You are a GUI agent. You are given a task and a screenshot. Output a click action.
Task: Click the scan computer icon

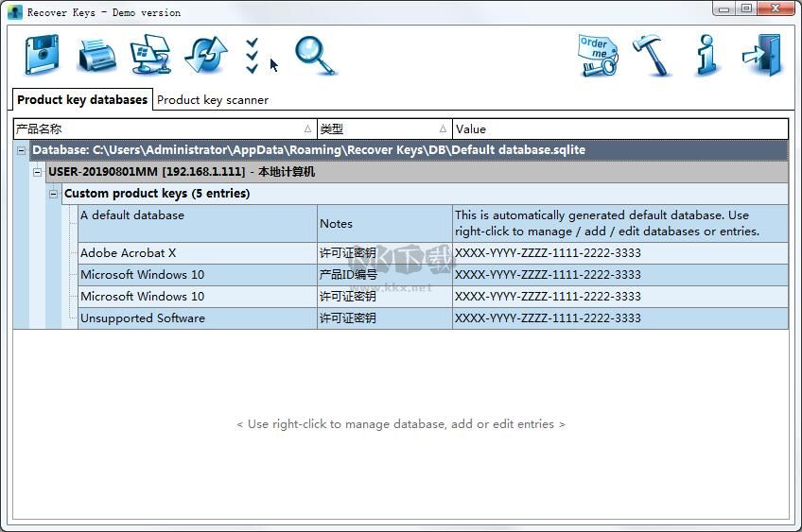coord(149,55)
